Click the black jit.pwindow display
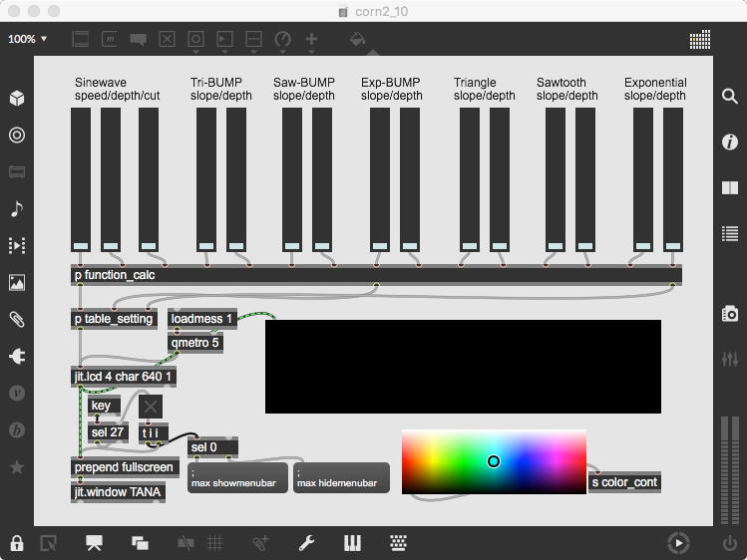This screenshot has height=560, width=747. pos(463,367)
